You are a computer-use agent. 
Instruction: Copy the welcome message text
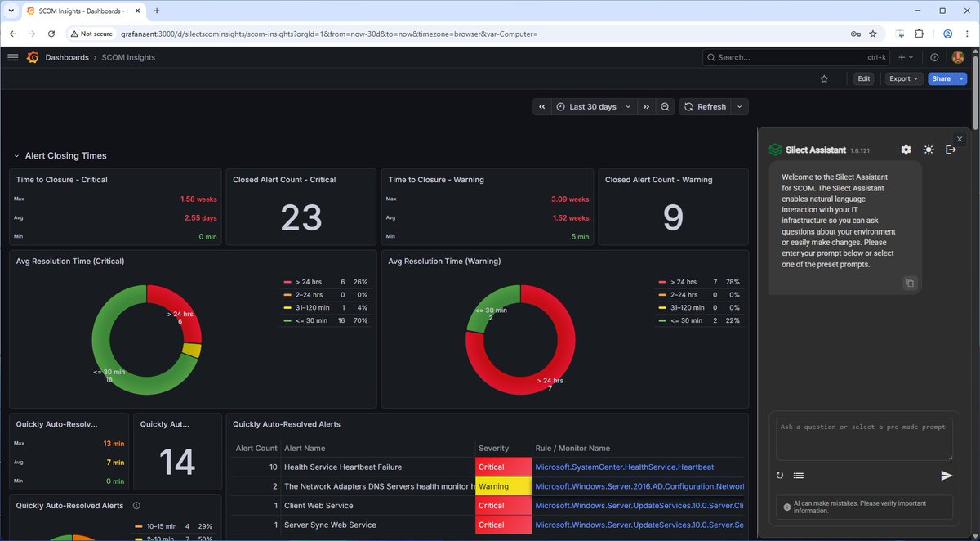coord(910,284)
